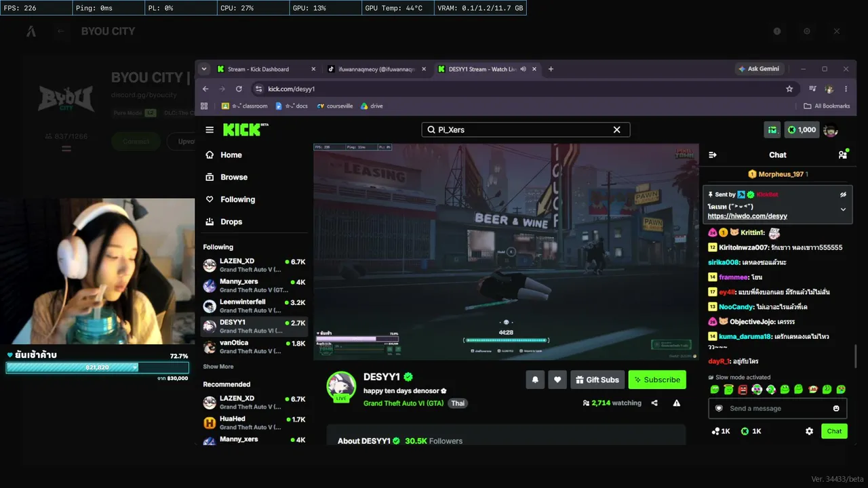Open the 1,000 Kicks balance button
The width and height of the screenshot is (868, 488).
[802, 129]
